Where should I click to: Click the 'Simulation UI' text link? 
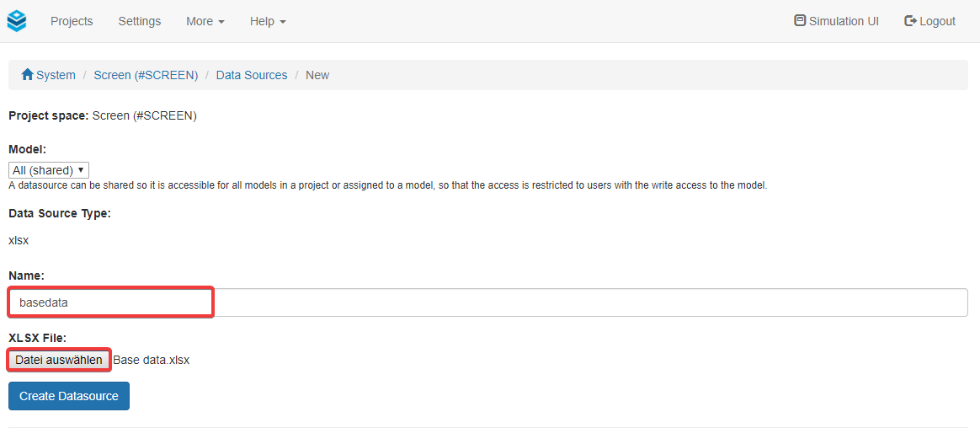coord(844,21)
